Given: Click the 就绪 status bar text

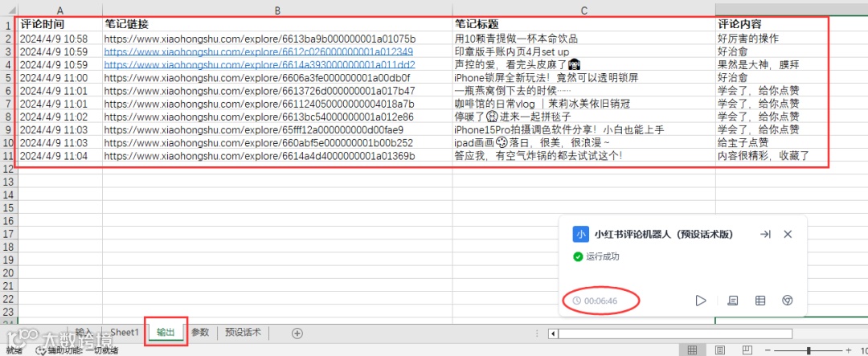Looking at the screenshot, I should pyautogui.click(x=14, y=350).
